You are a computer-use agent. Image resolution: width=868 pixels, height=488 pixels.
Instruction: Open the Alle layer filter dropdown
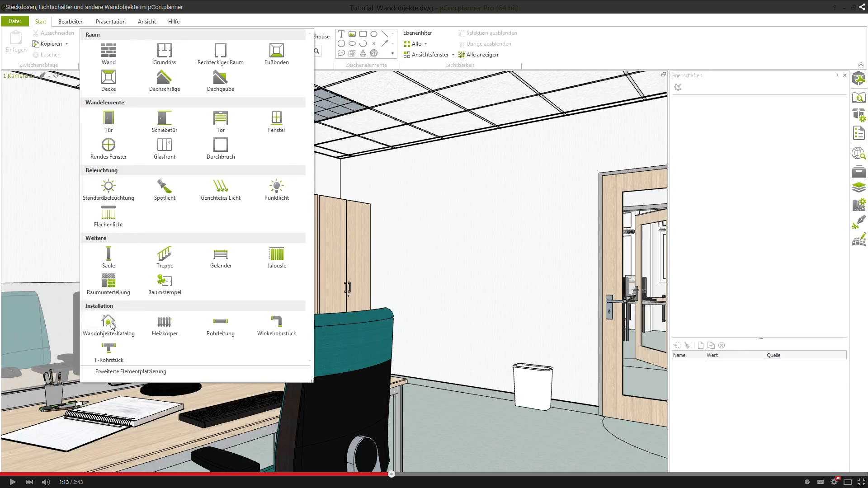coord(425,44)
